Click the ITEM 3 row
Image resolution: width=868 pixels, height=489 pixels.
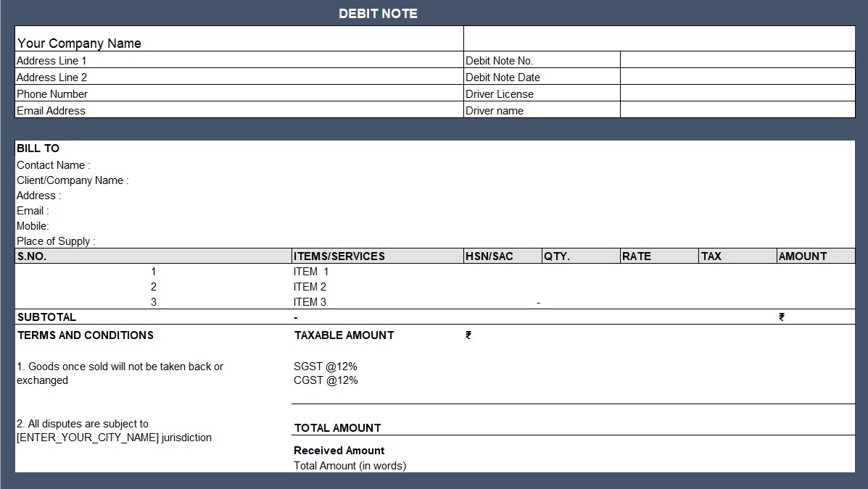click(310, 301)
